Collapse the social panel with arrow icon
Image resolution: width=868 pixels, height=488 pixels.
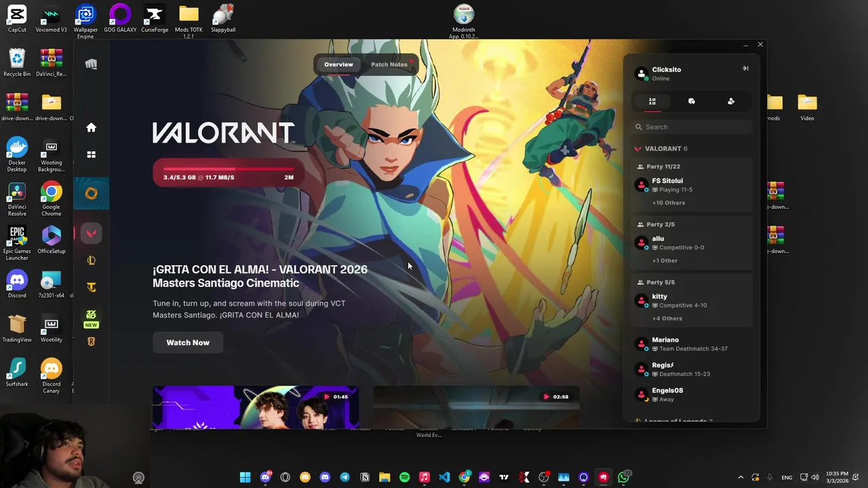[745, 68]
